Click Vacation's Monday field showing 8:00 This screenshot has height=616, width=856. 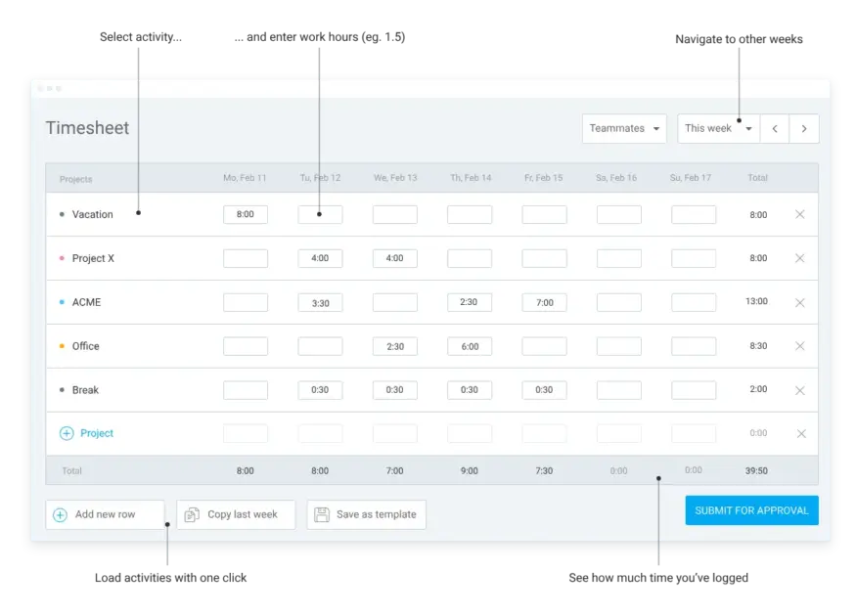(x=246, y=214)
